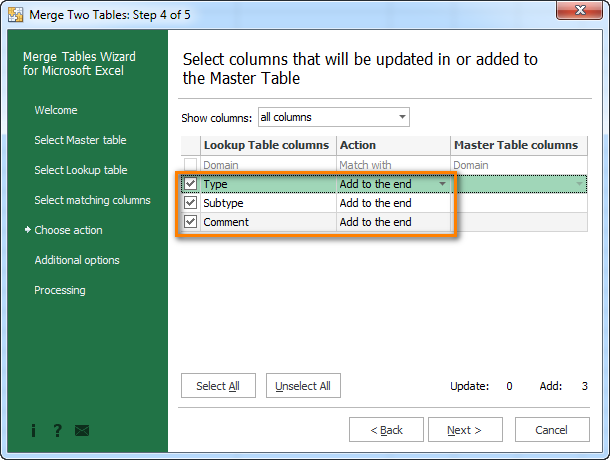Click the app icon in the title bar
Image resolution: width=610 pixels, height=460 pixels.
pos(14,12)
